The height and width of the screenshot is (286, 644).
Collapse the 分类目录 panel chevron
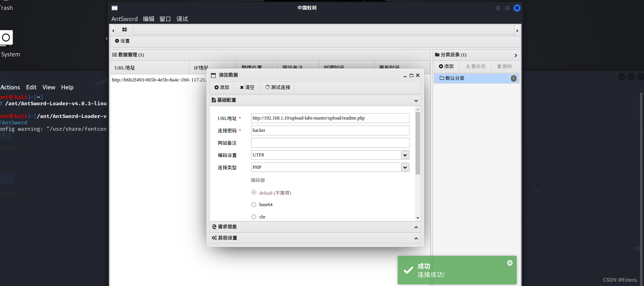(516, 55)
